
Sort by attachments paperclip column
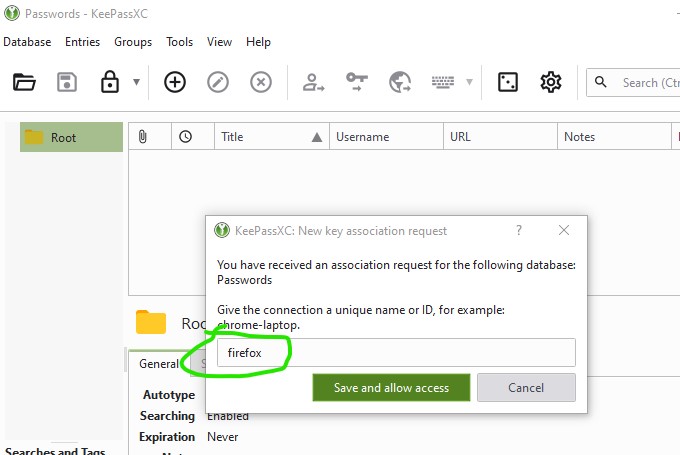coord(150,137)
